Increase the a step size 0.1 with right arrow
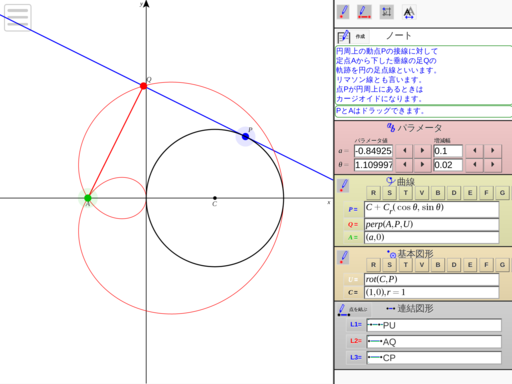The width and height of the screenshot is (512, 384). click(493, 151)
